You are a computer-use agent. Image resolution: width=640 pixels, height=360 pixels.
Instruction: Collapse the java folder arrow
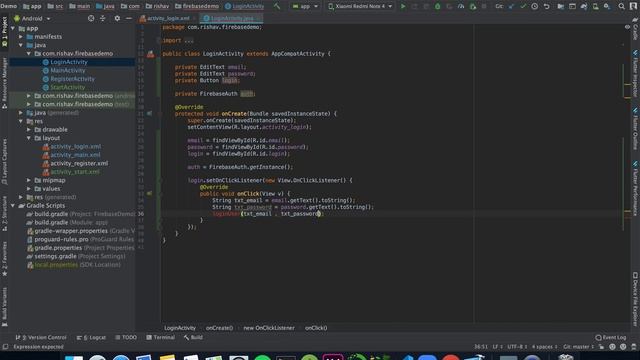pyautogui.click(x=21, y=45)
